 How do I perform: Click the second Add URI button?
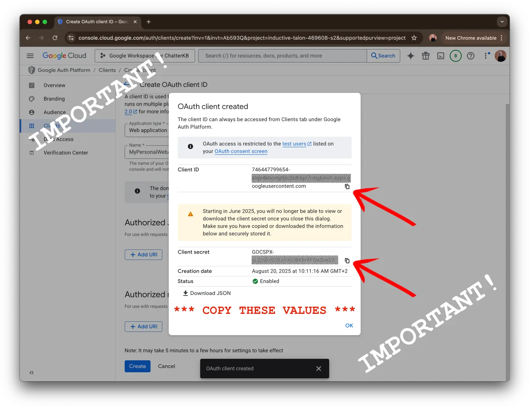coord(144,327)
